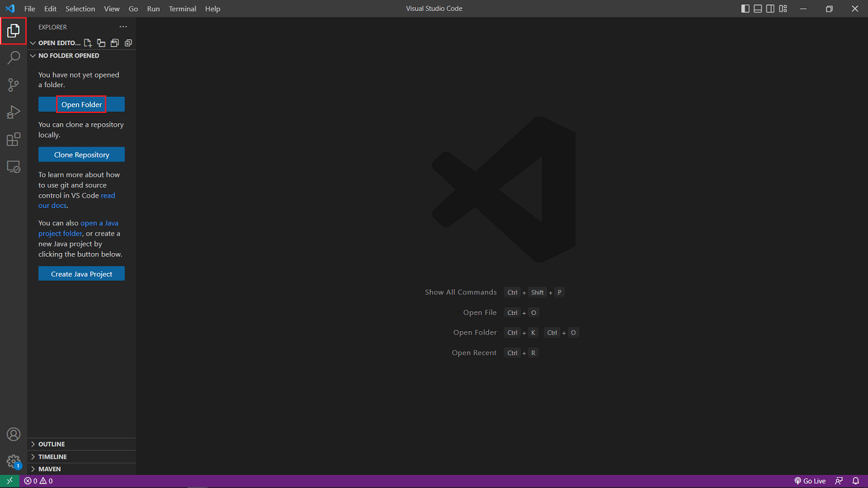The width and height of the screenshot is (868, 488).
Task: Open the Remote Explorer view
Action: pyautogui.click(x=14, y=167)
